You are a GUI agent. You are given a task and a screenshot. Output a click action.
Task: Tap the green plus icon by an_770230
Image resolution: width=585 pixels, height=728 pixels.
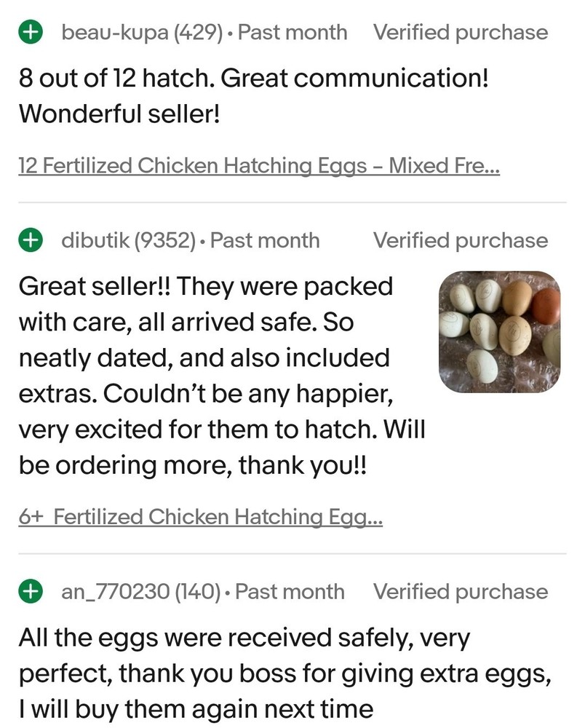pyautogui.click(x=31, y=592)
